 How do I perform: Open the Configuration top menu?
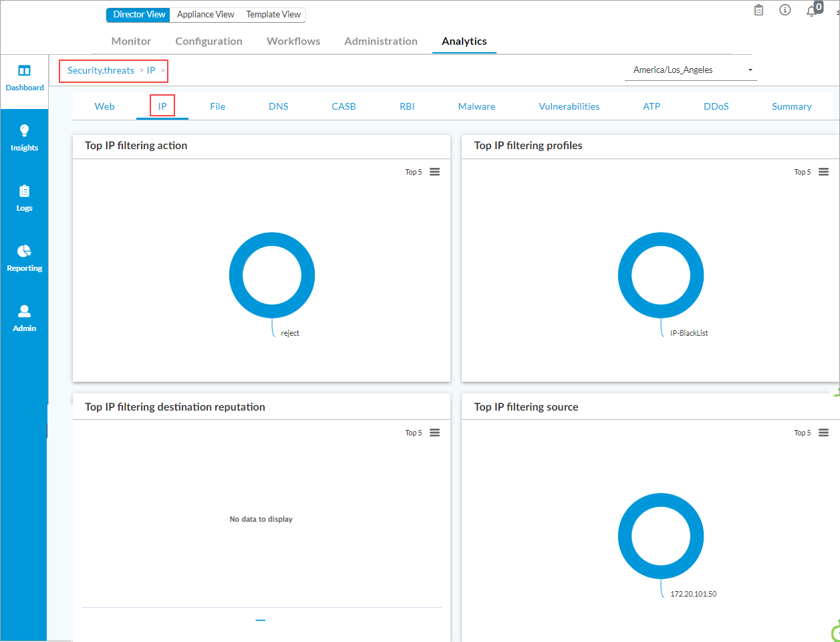pos(208,41)
